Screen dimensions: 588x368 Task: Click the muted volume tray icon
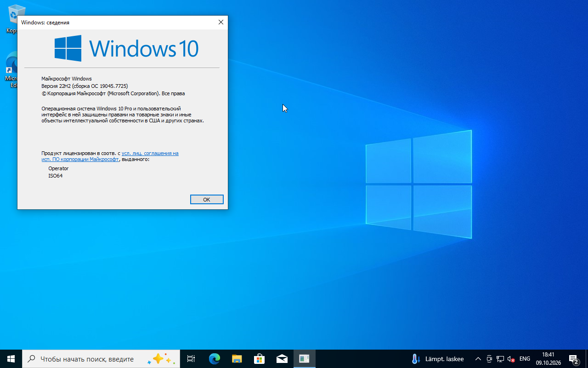[511, 359]
